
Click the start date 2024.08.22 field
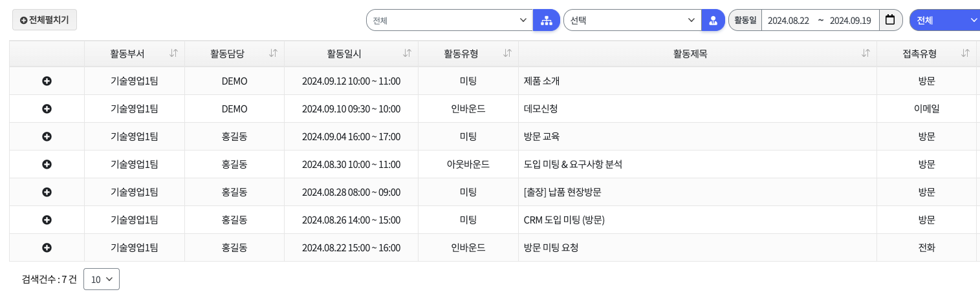coord(788,20)
